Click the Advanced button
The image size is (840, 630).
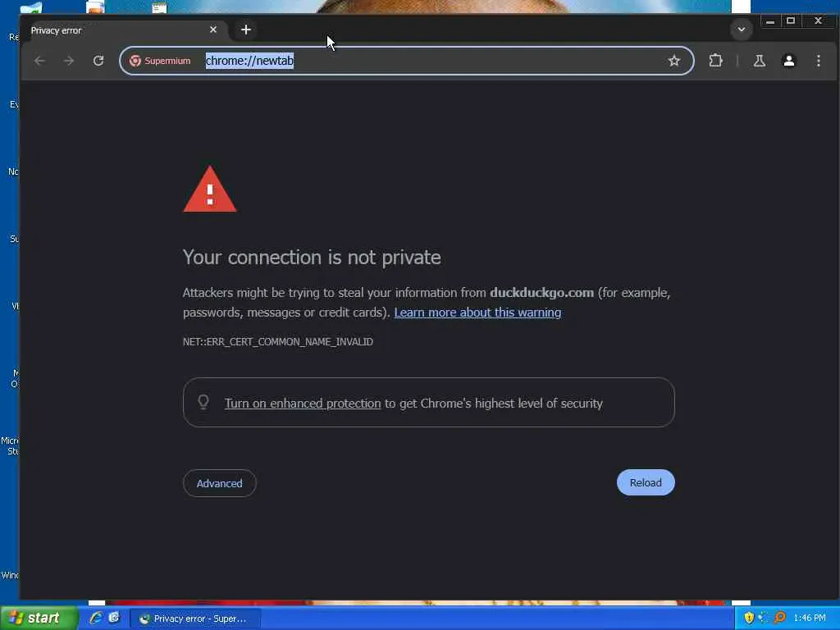(219, 483)
